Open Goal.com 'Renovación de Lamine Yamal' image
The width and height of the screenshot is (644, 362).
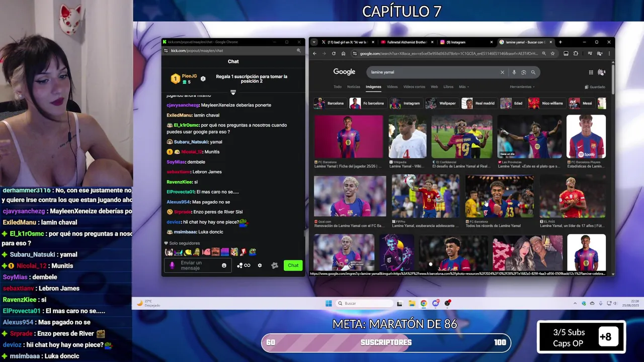[350, 196]
